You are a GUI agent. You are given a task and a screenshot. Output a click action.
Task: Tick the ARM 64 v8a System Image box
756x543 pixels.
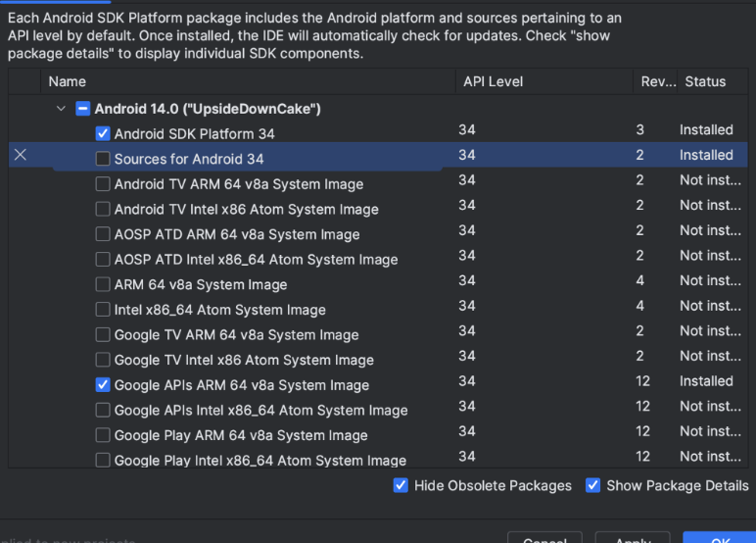tap(103, 284)
